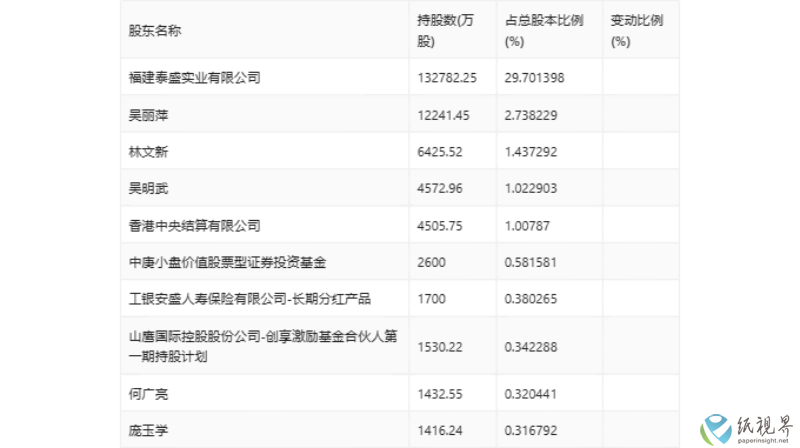The width and height of the screenshot is (800, 448).
Task: Click the 持股数(万股) column header
Action: click(x=445, y=31)
